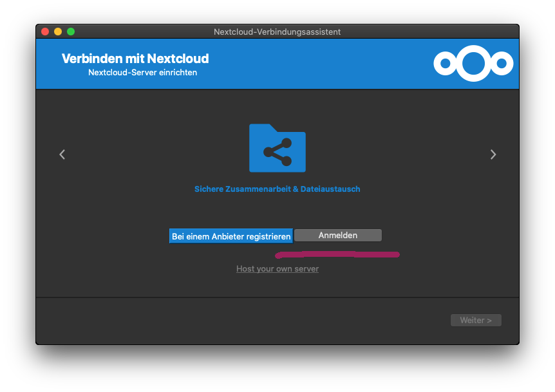Advance to the next slide with right chevron
The height and width of the screenshot is (392, 555).
[493, 154]
